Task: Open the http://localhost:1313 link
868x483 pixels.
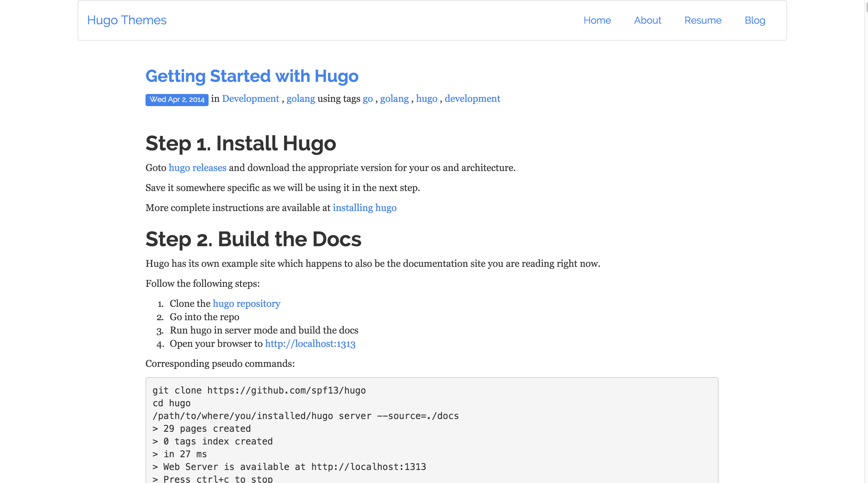Action: [x=310, y=344]
